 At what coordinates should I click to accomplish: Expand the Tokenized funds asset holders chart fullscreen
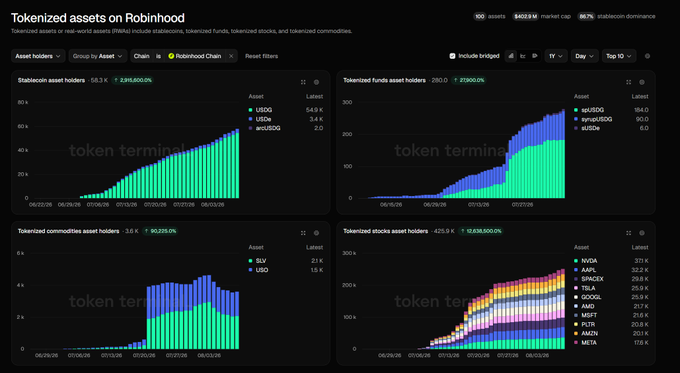tap(628, 82)
